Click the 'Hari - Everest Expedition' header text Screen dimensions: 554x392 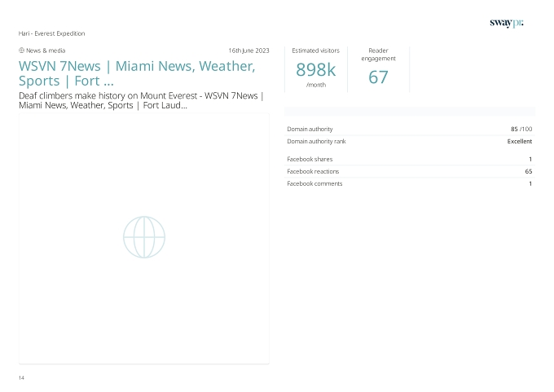pos(51,33)
